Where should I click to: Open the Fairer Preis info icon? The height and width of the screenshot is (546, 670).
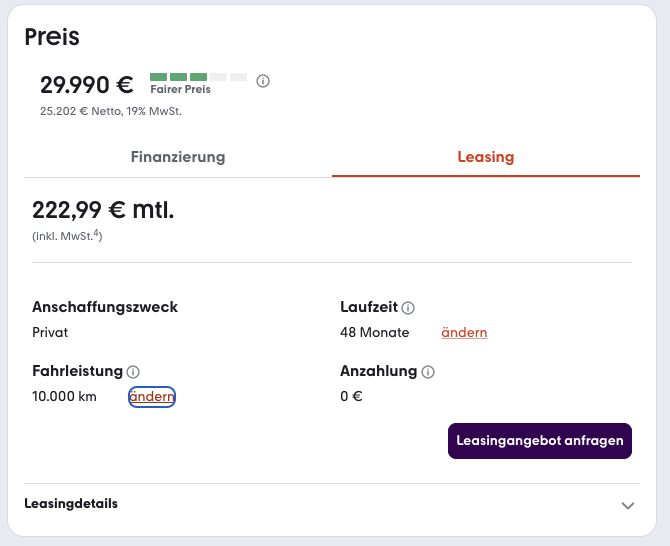pos(263,81)
